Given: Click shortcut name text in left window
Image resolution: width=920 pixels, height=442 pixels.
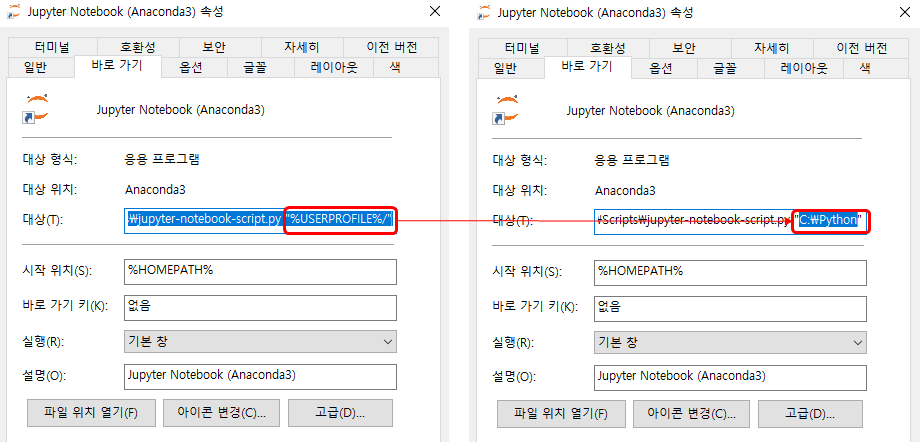Looking at the screenshot, I should (180, 110).
